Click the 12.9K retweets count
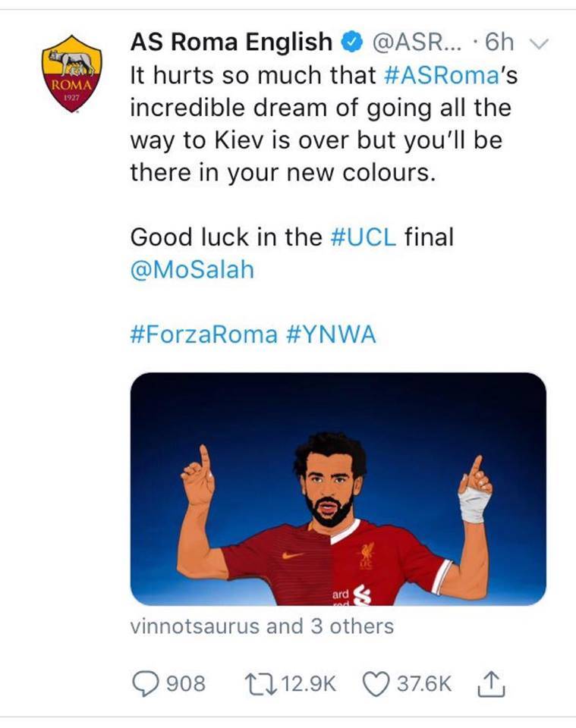 [x=308, y=684]
